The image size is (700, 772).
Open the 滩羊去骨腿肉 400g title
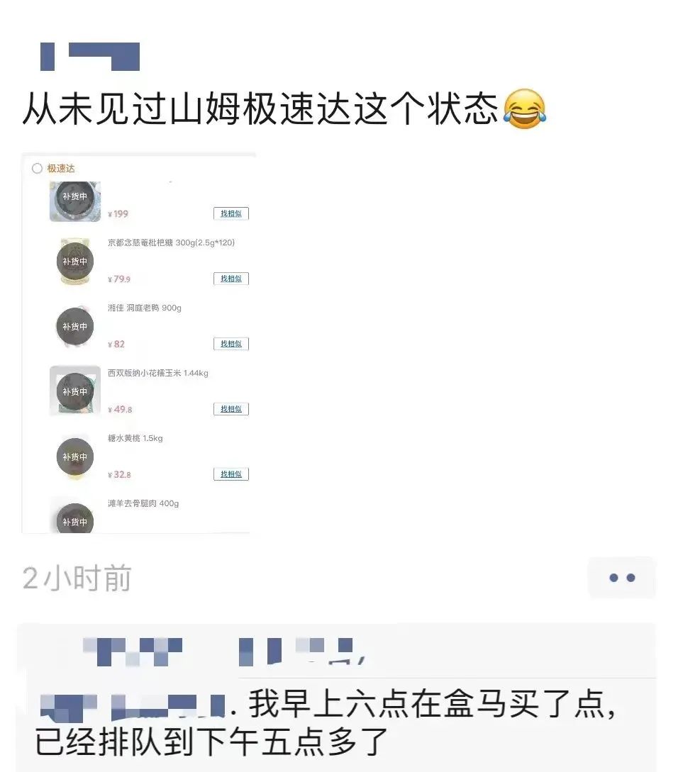coord(143,503)
